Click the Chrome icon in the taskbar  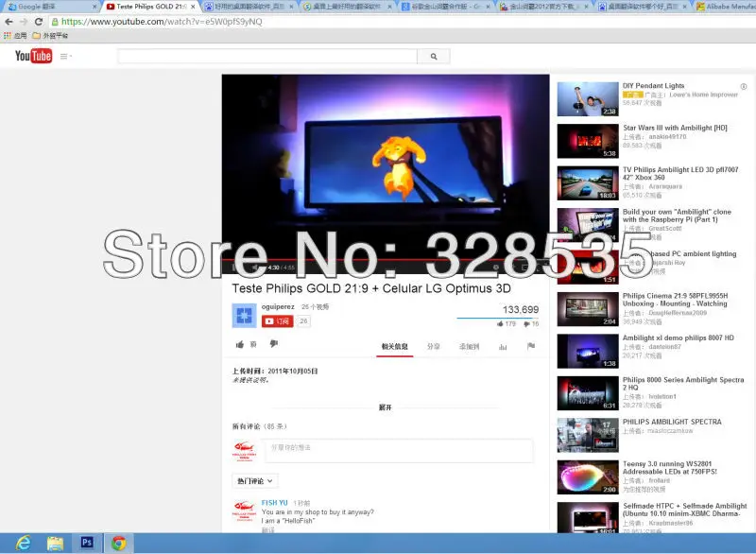coord(119,544)
